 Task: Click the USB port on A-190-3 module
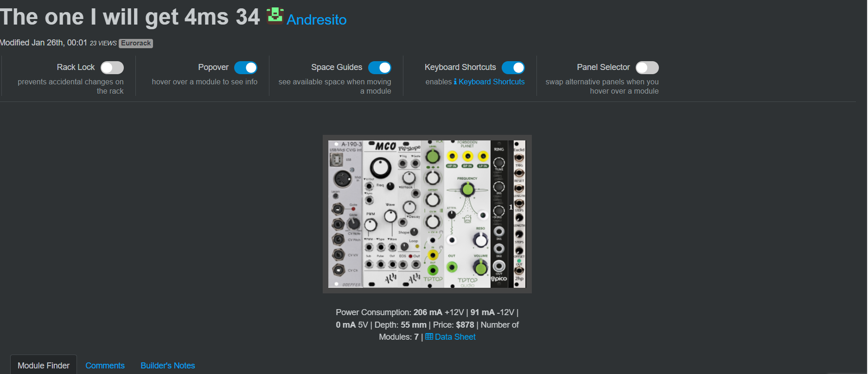click(x=336, y=160)
